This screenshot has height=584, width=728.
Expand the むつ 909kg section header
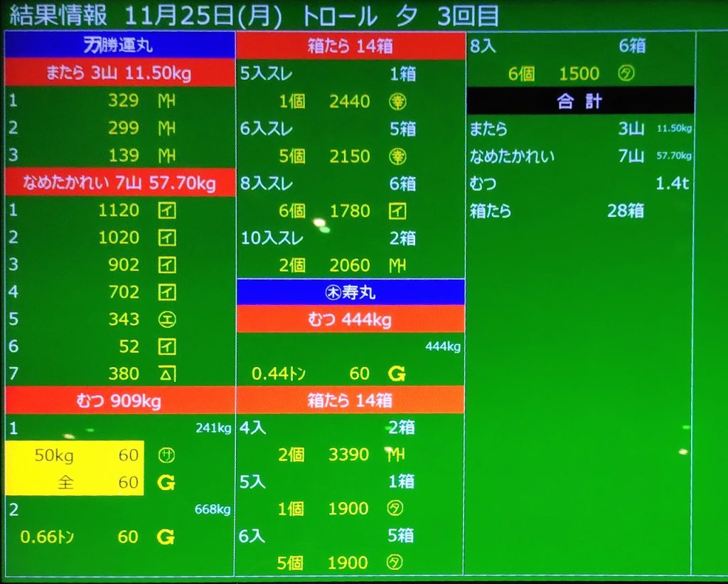pyautogui.click(x=119, y=401)
